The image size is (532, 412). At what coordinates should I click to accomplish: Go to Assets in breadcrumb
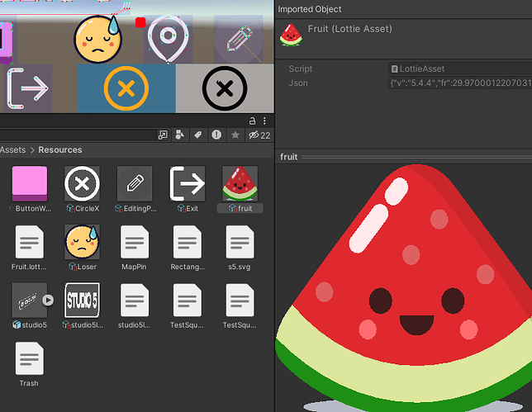(x=12, y=150)
